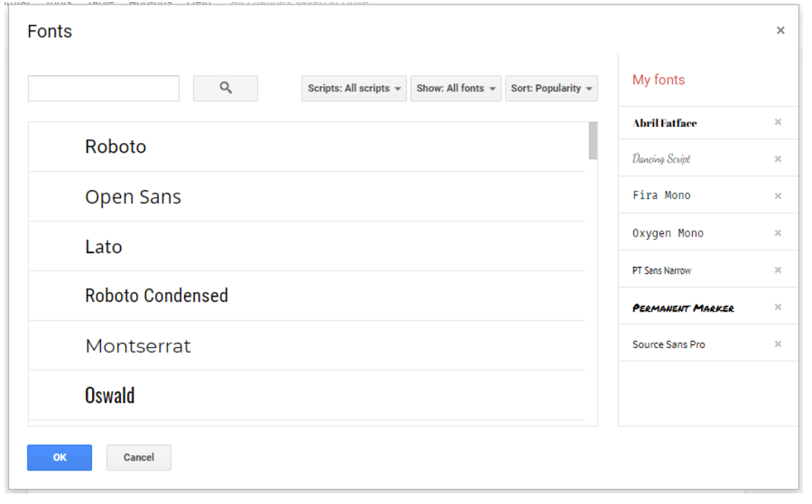Screen dimensions: 812x504
Task: Remove Permanent Marker from My fonts
Action: [x=778, y=306]
